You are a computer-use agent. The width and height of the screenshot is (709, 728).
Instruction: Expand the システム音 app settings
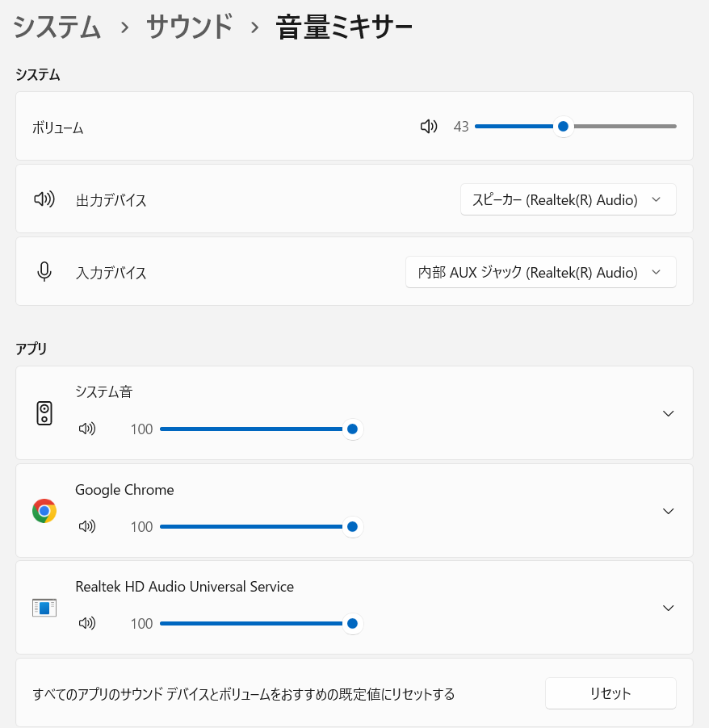[668, 412]
